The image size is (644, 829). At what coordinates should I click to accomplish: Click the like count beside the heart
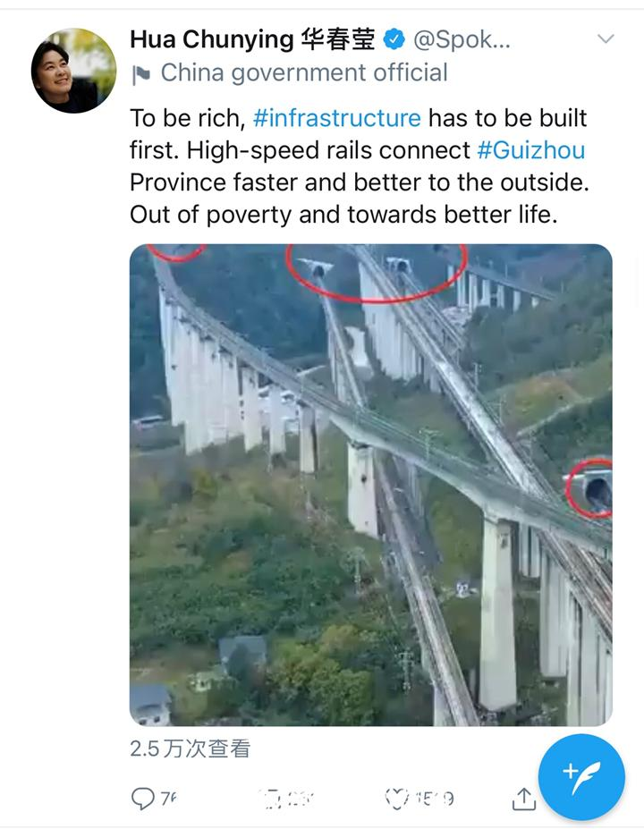(x=435, y=799)
